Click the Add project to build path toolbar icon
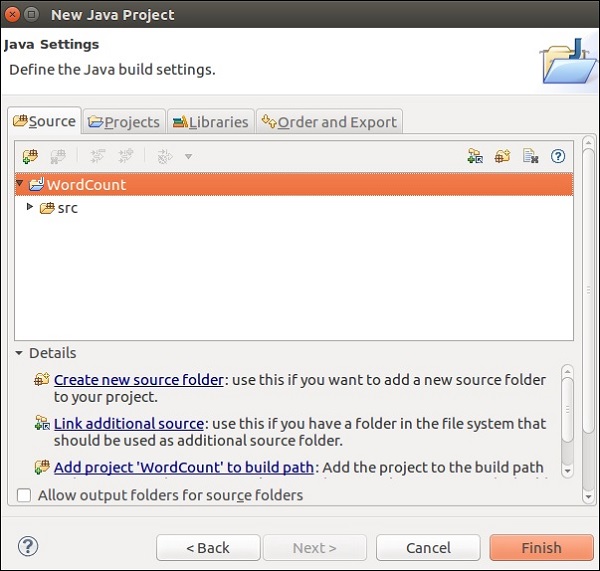Image resolution: width=600 pixels, height=571 pixels. pyautogui.click(x=30, y=156)
